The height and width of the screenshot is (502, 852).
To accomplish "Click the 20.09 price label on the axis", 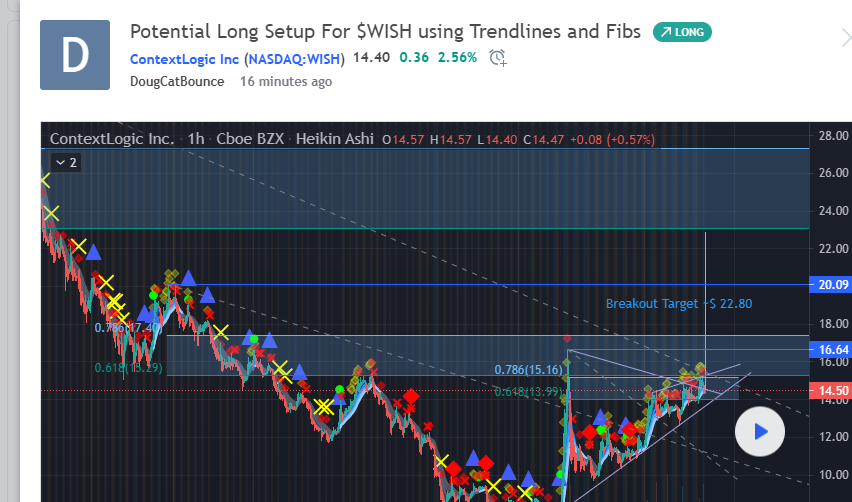I will 831,285.
